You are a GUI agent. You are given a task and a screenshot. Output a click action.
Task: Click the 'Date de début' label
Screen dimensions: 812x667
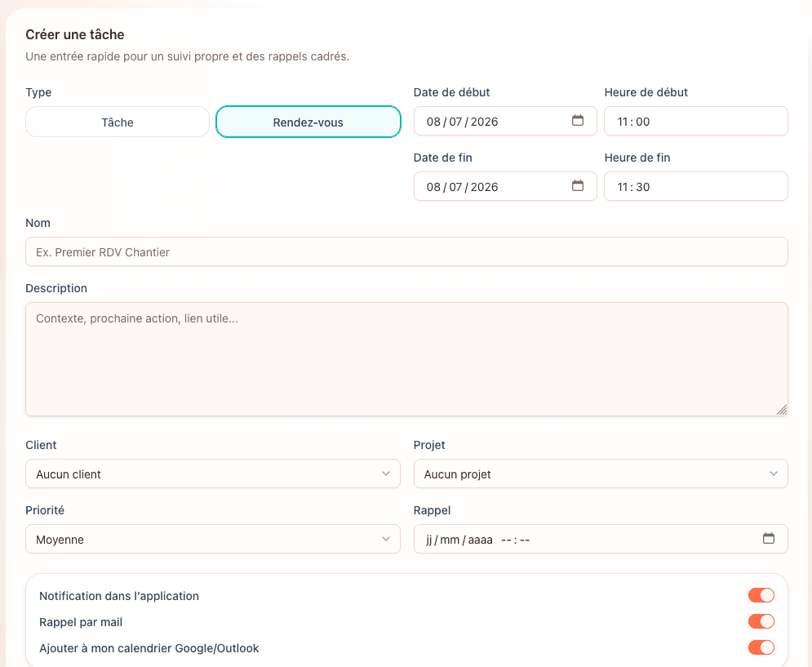[x=451, y=92]
